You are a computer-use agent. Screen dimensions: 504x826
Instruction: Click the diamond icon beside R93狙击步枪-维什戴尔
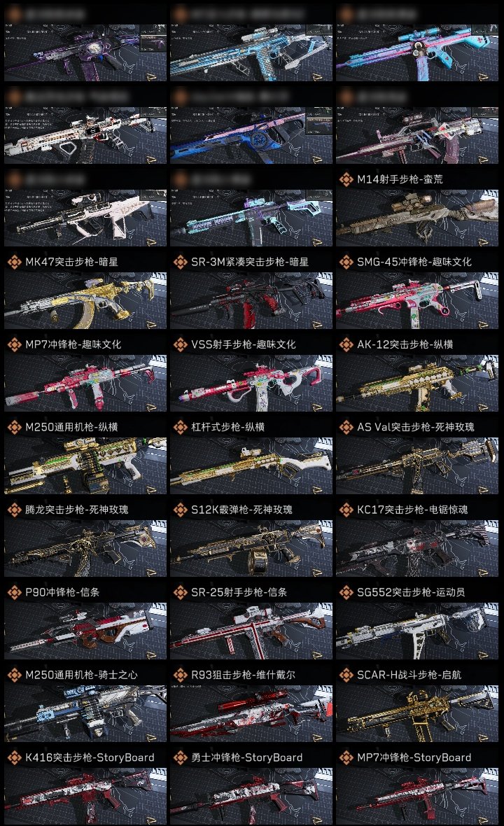[x=180, y=675]
